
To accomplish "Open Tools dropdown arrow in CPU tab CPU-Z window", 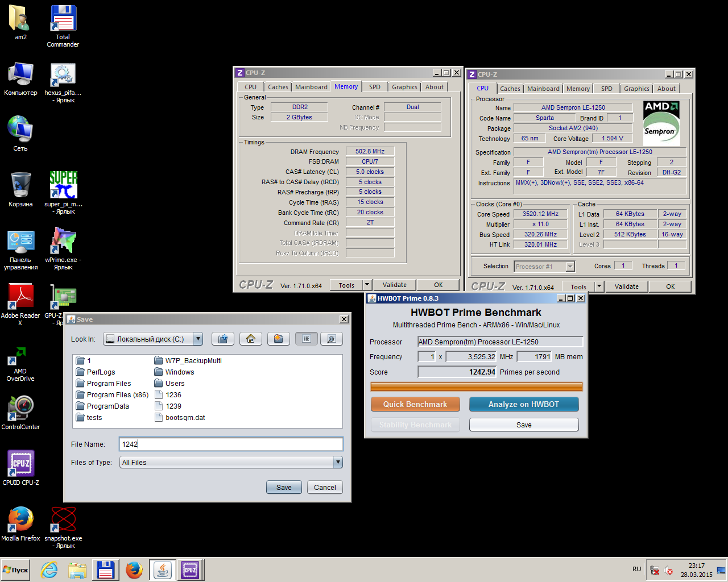I will pos(599,286).
